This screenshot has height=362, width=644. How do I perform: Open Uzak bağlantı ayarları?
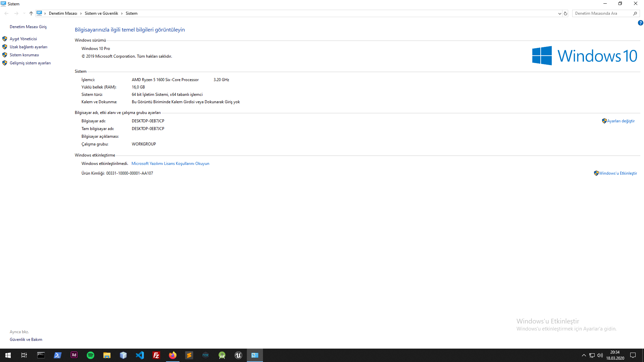pyautogui.click(x=29, y=47)
